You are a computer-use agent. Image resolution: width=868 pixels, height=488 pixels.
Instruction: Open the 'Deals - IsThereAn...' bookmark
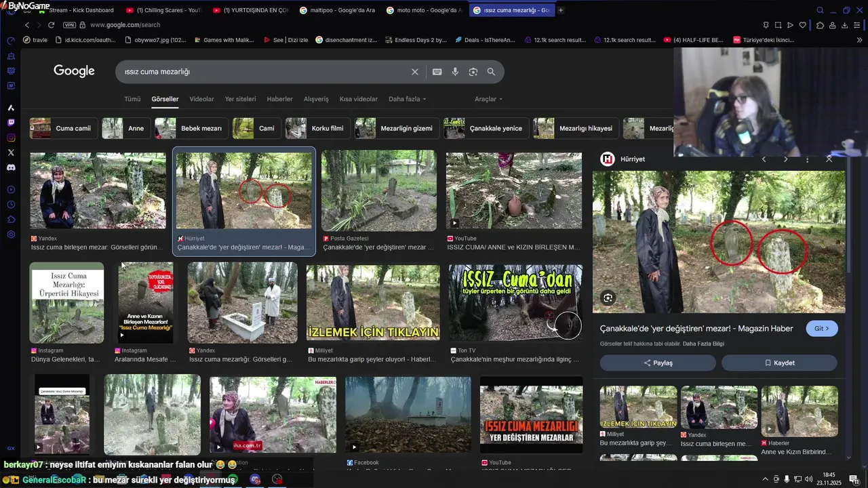click(486, 40)
